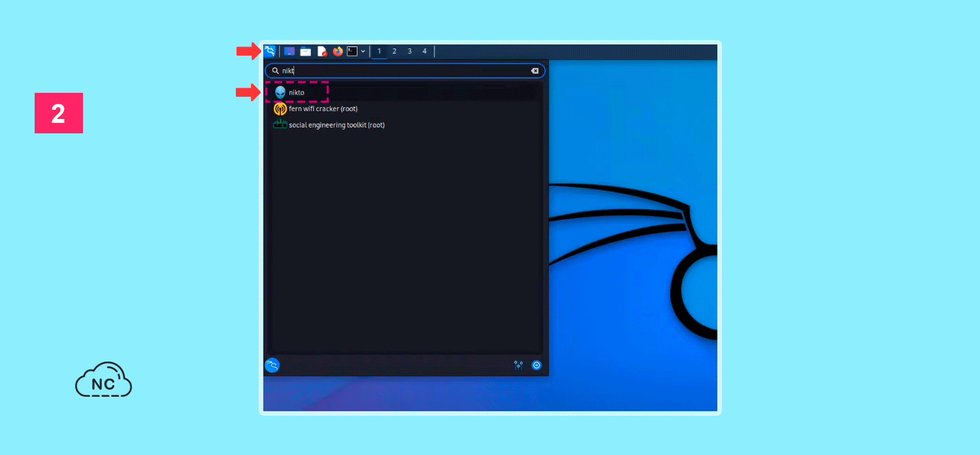Launch fern wifi cracker (root)
This screenshot has width=980, height=455.
pos(405,109)
